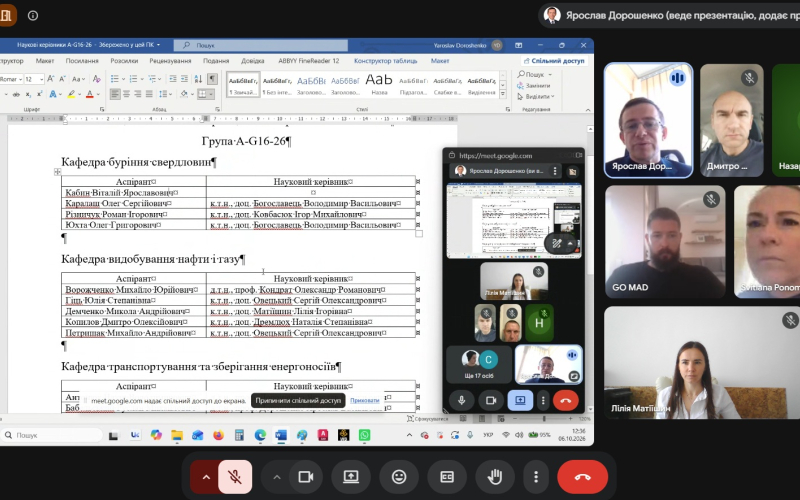This screenshot has height=500, width=800.
Task: Unmute the microphone in Meet bottom bar
Action: click(x=235, y=477)
